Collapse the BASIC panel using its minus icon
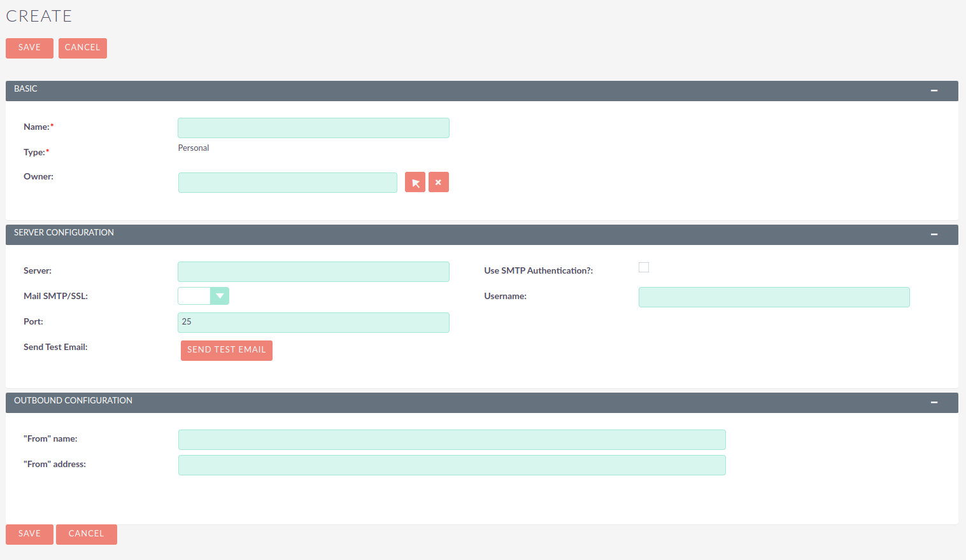The width and height of the screenshot is (966, 560). point(934,90)
